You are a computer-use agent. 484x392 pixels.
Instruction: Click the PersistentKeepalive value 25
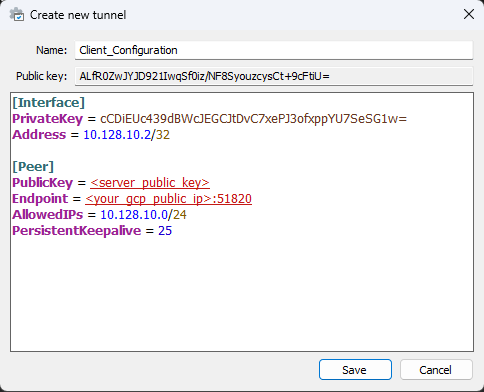coord(165,231)
